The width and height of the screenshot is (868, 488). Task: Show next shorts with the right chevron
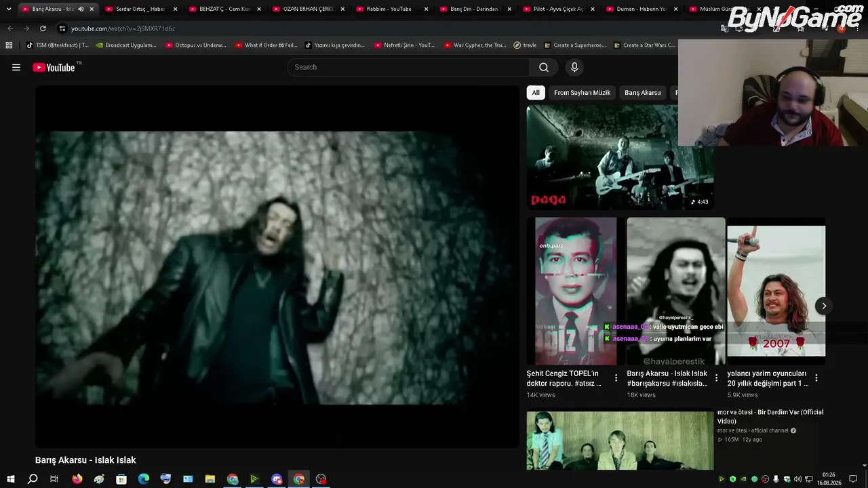[x=824, y=306]
